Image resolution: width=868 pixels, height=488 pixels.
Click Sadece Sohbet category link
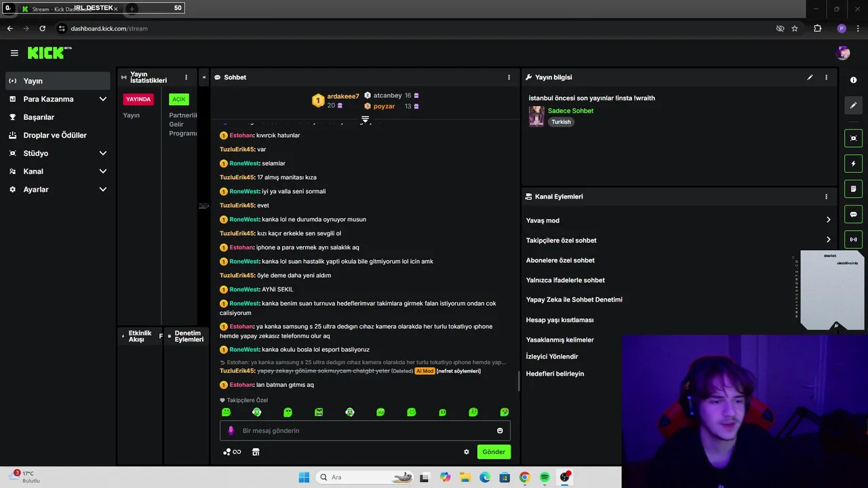pyautogui.click(x=570, y=110)
